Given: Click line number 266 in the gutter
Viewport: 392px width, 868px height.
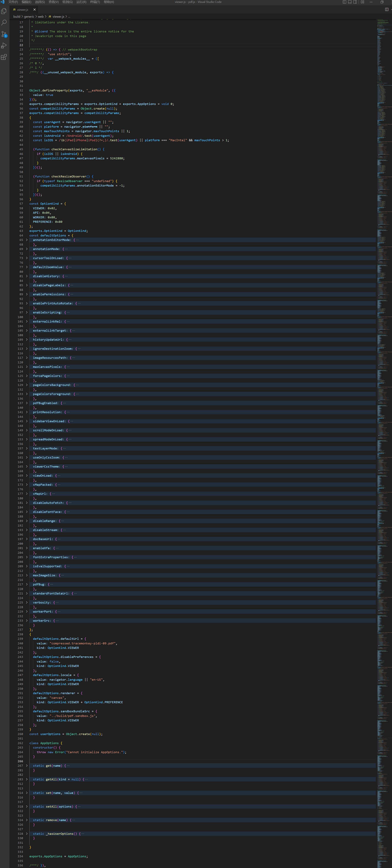Looking at the screenshot, I should (20, 761).
